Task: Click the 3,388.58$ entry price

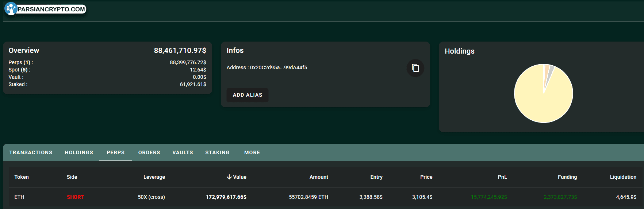Action: [371, 197]
